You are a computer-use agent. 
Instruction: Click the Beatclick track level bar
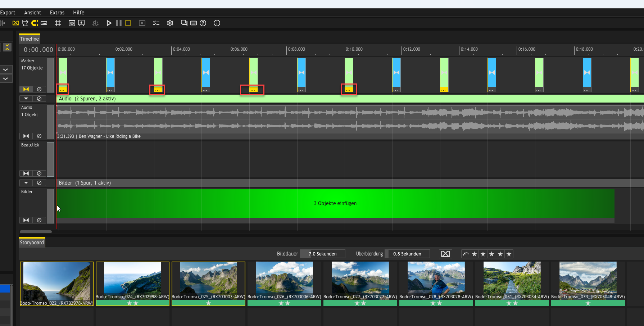click(50, 159)
